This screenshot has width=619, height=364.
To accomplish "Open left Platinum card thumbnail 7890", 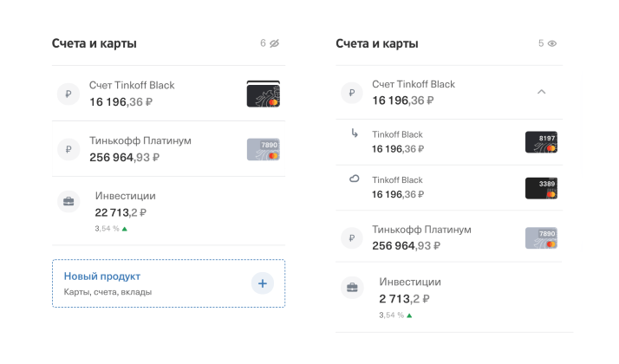I will (263, 149).
